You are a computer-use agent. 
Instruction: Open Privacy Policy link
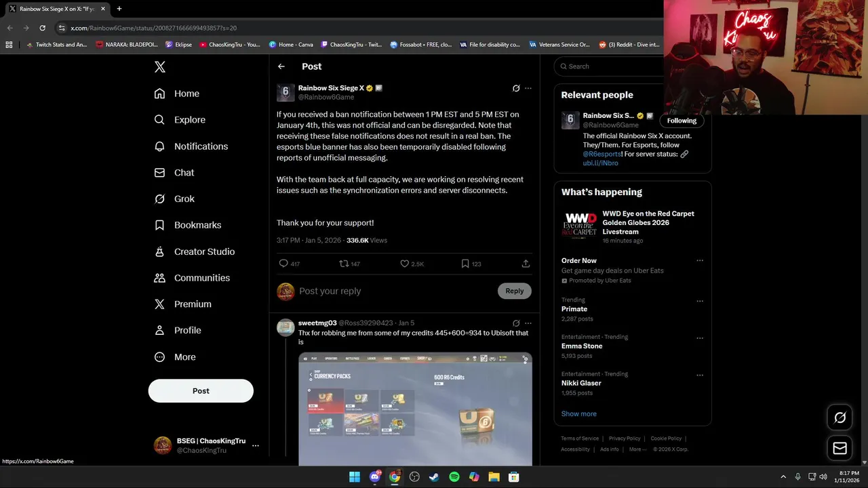coord(625,439)
